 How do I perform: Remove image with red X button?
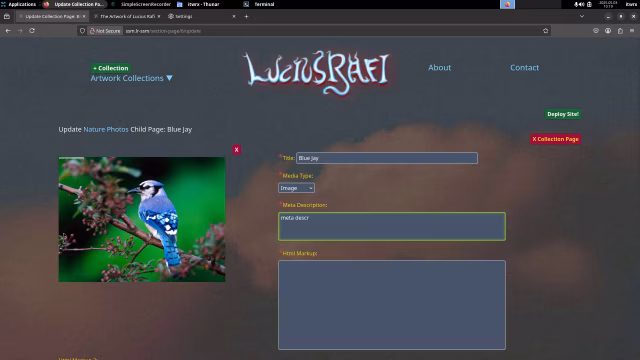pos(236,150)
